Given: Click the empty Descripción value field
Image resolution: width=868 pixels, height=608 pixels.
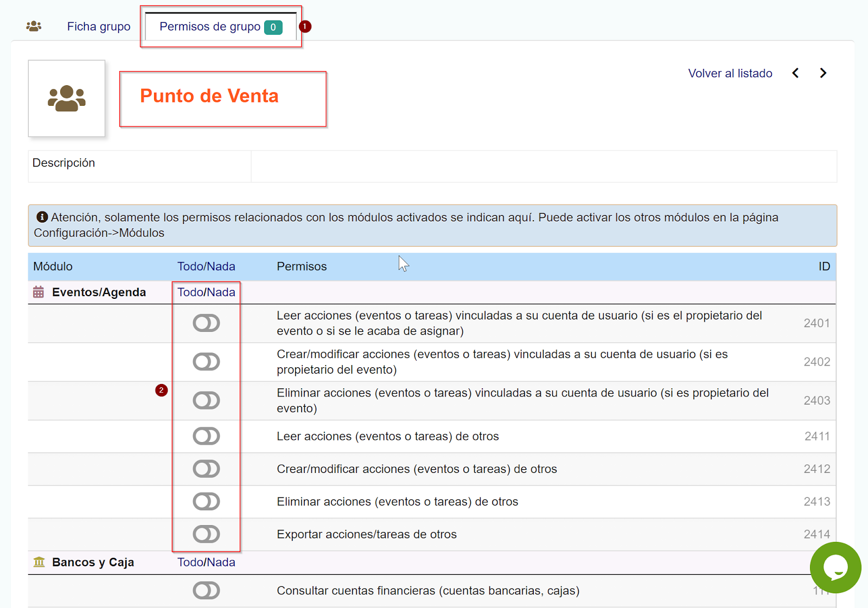Looking at the screenshot, I should click(x=544, y=167).
